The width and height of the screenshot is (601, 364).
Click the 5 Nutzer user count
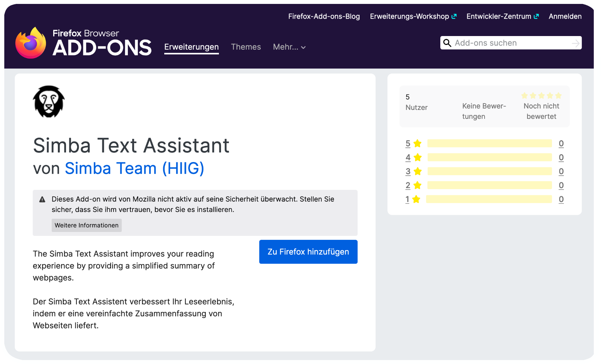(x=416, y=102)
